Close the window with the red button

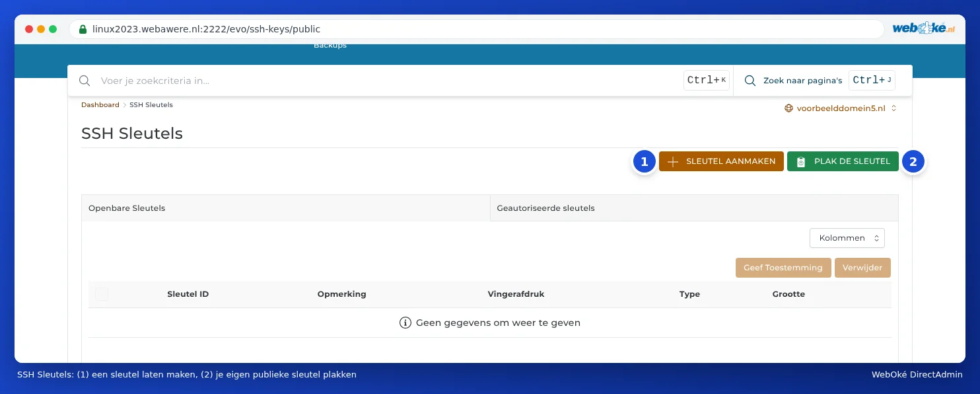pos(29,29)
